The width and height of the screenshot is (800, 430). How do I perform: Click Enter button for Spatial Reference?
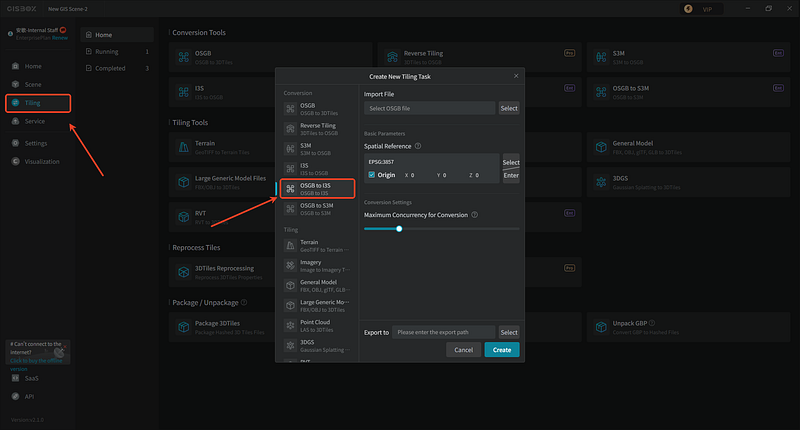(511, 176)
